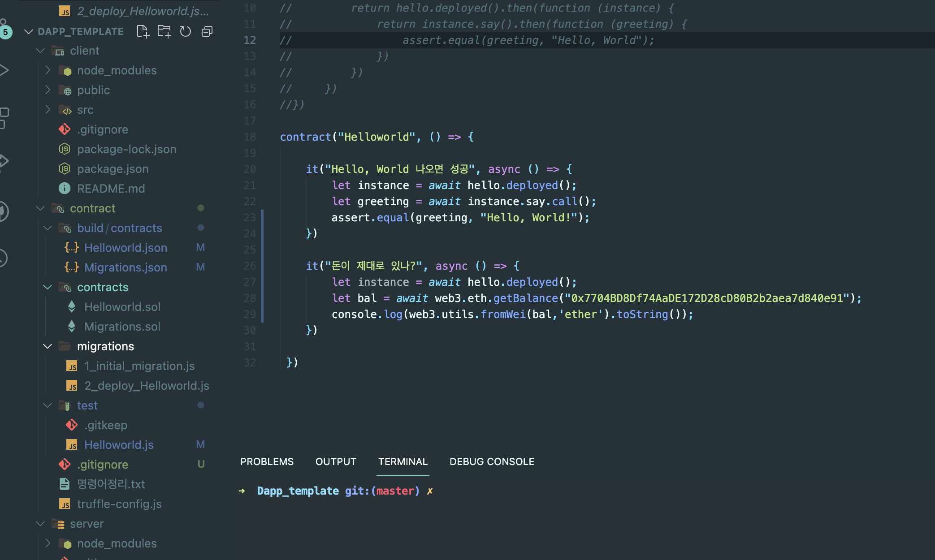This screenshot has height=560, width=935.
Task: Open the extensions icon in activity bar
Action: click(4, 117)
